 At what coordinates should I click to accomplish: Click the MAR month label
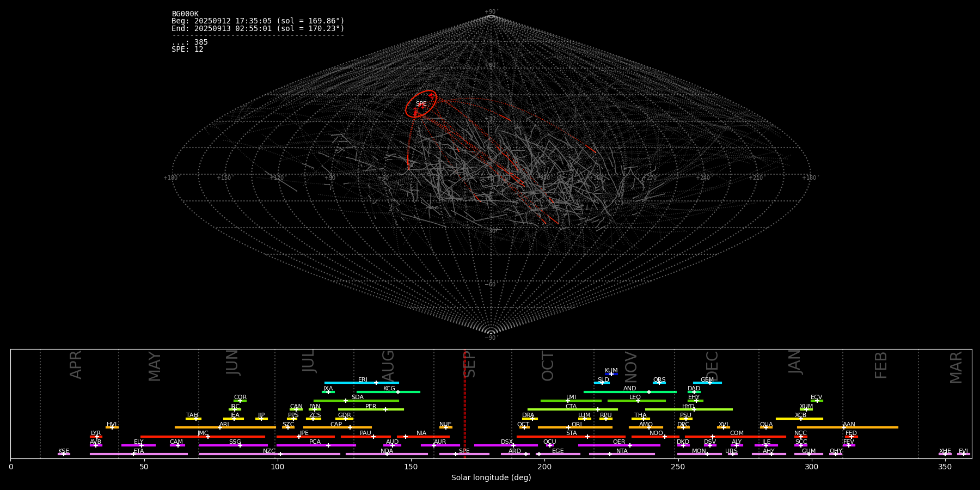tap(956, 367)
